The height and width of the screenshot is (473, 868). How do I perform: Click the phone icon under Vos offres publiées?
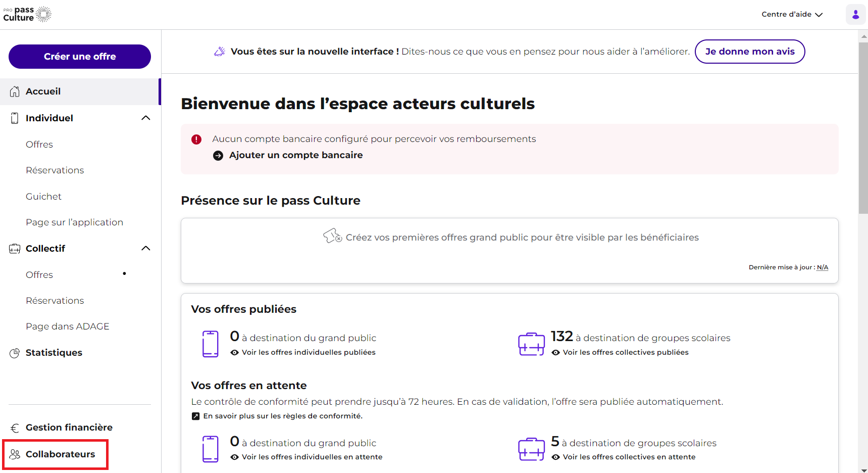(x=211, y=344)
